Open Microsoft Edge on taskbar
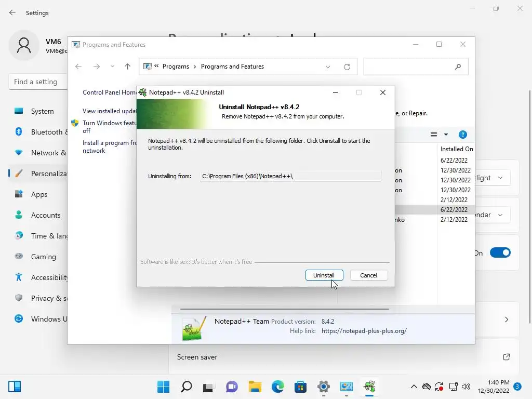Viewport: 532px width, 399px height. [277, 387]
